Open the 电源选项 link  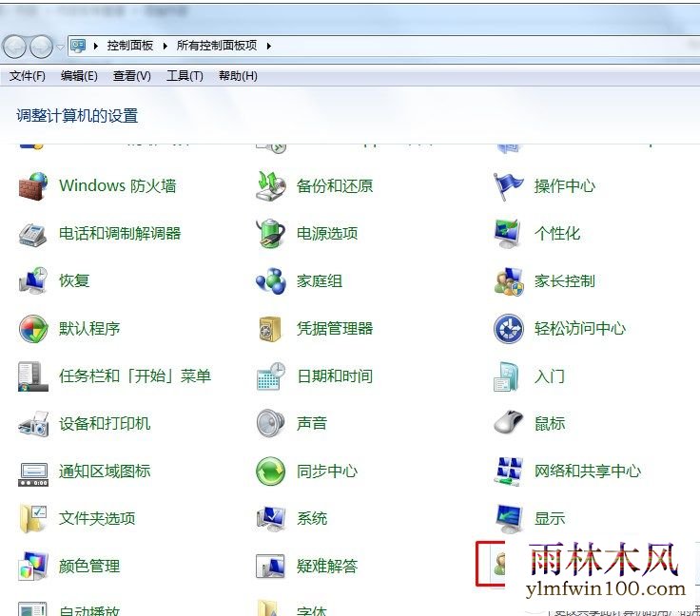coord(327,233)
